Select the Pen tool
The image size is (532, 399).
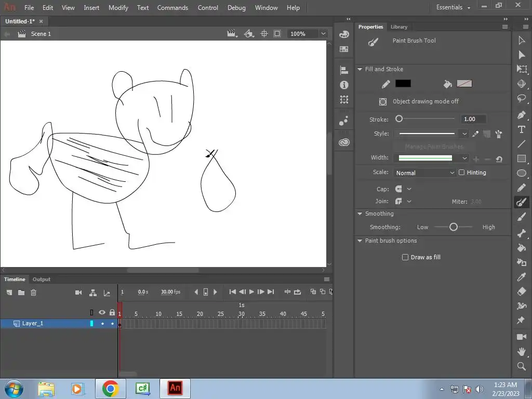coord(522,115)
